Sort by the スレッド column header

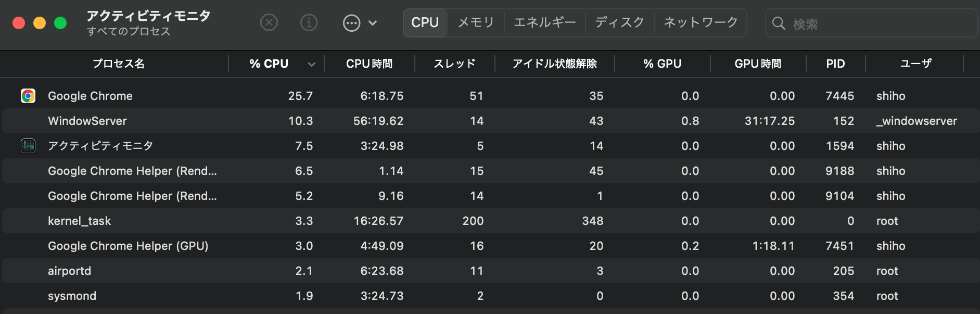click(x=454, y=64)
